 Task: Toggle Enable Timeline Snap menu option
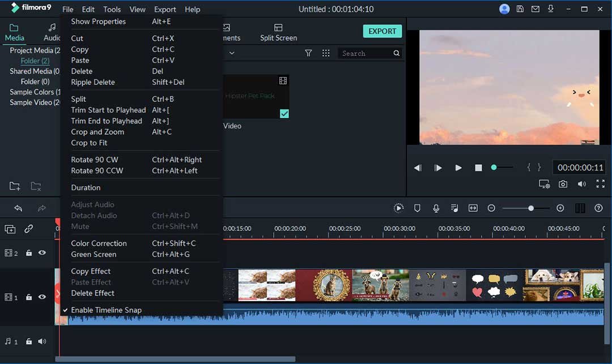click(x=106, y=310)
